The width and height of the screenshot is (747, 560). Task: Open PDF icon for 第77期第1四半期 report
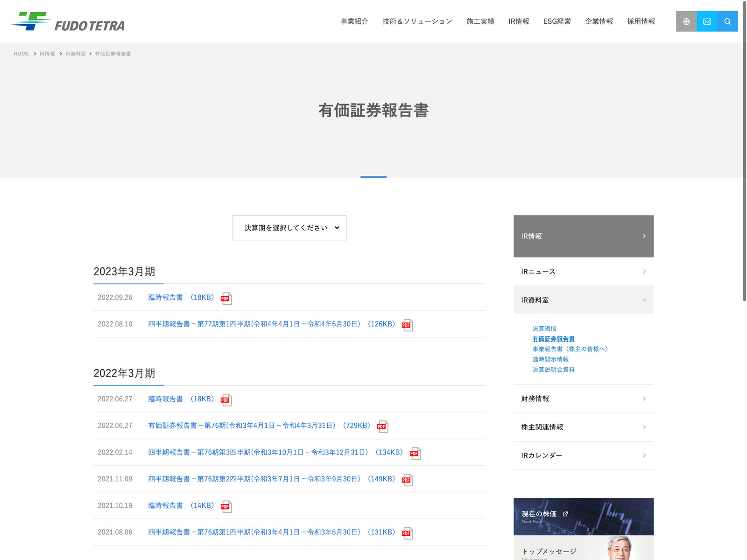click(x=407, y=325)
